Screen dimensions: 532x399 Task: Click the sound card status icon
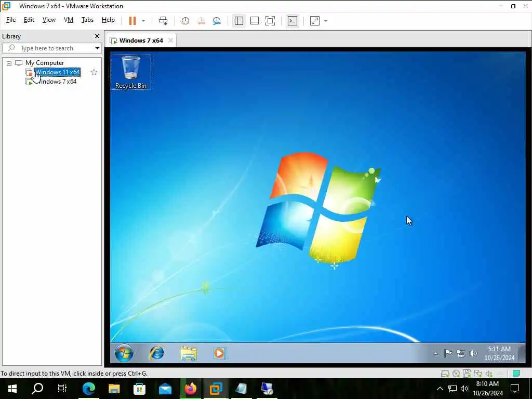489,374
